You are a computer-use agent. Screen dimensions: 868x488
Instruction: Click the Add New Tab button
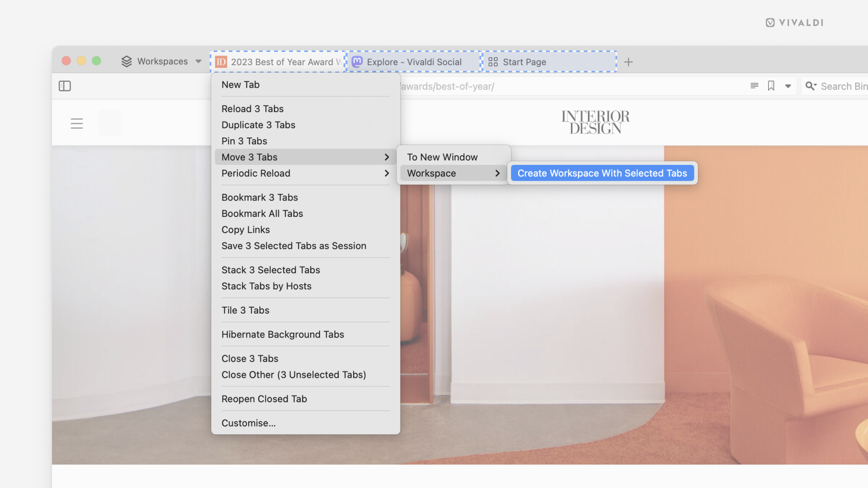click(x=628, y=62)
